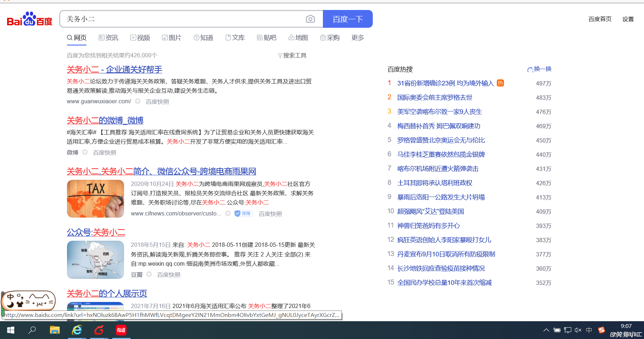Switch to the 贴吧 tab

click(266, 38)
